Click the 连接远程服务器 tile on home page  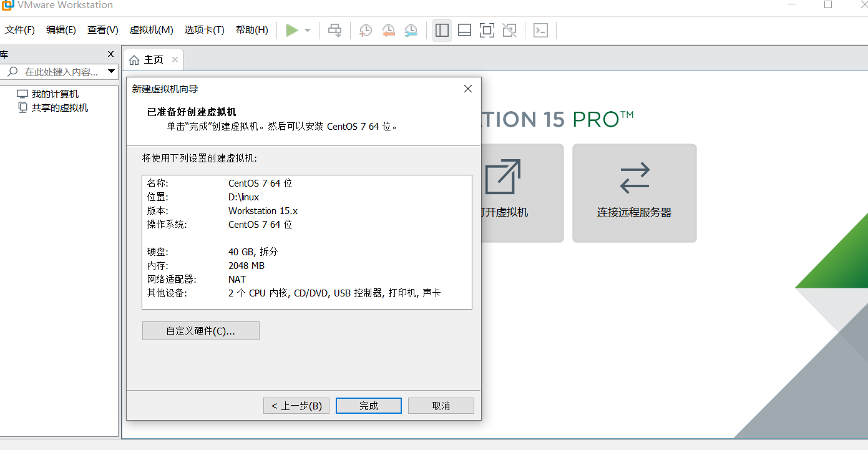pos(635,193)
